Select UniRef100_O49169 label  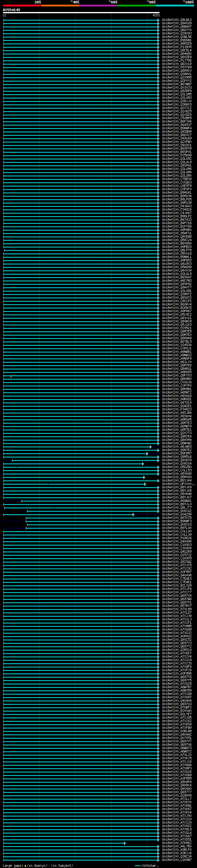[x=176, y=138]
